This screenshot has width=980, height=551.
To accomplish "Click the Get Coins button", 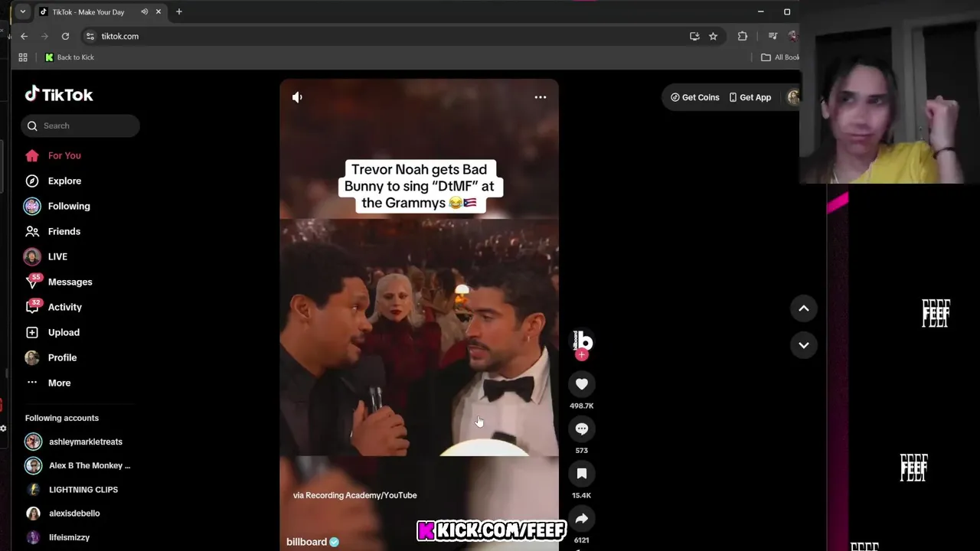I will 695,97.
